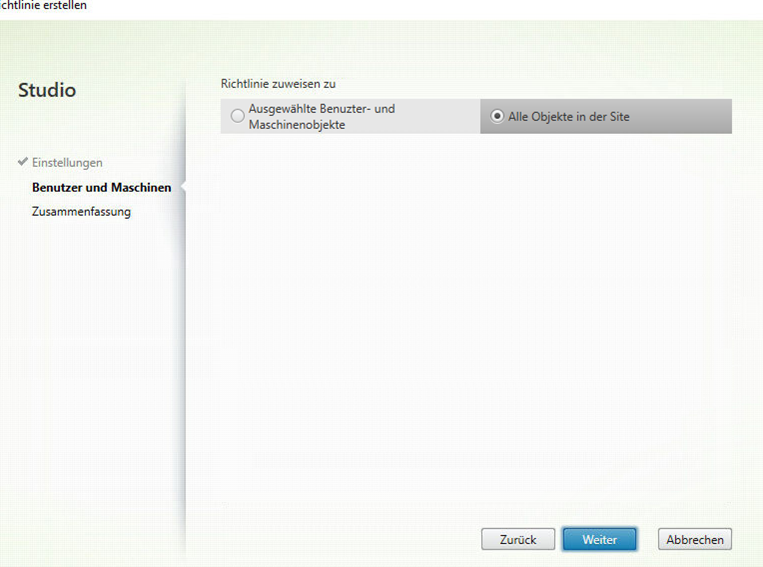This screenshot has width=763, height=567.
Task: Click the current-step arrow notch in sidebar
Action: tap(182, 187)
